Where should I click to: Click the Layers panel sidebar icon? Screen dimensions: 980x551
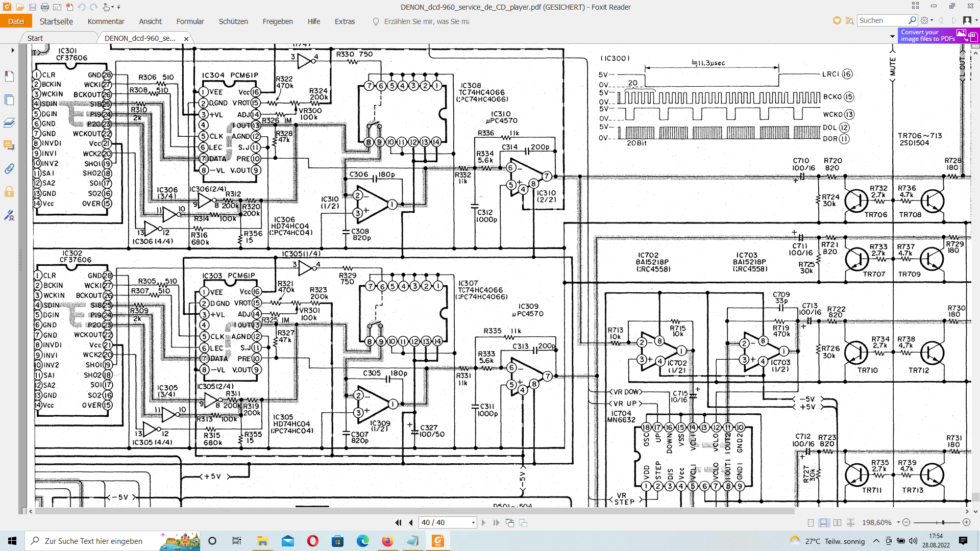pyautogui.click(x=9, y=122)
